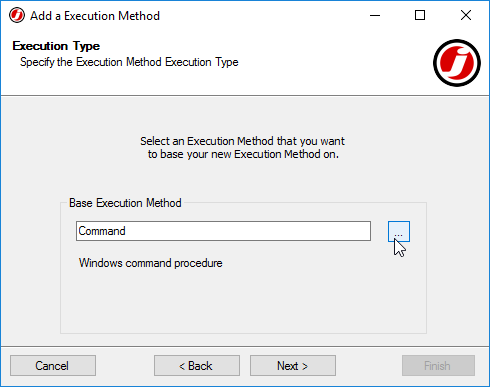Minimize the Add a Execution Method window
Screen dimensions: 490x387
(x=375, y=15)
